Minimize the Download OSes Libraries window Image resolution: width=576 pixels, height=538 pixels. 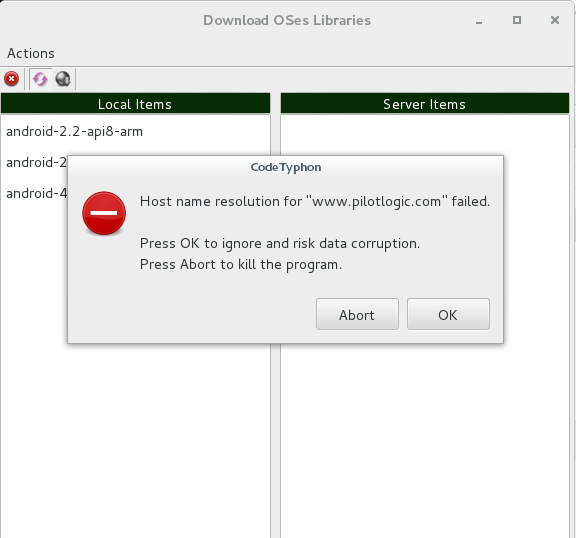[479, 21]
